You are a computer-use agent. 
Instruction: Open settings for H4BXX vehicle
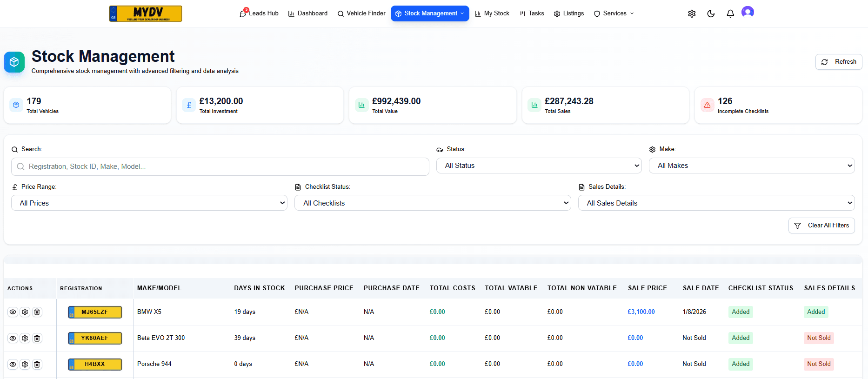pyautogui.click(x=25, y=364)
